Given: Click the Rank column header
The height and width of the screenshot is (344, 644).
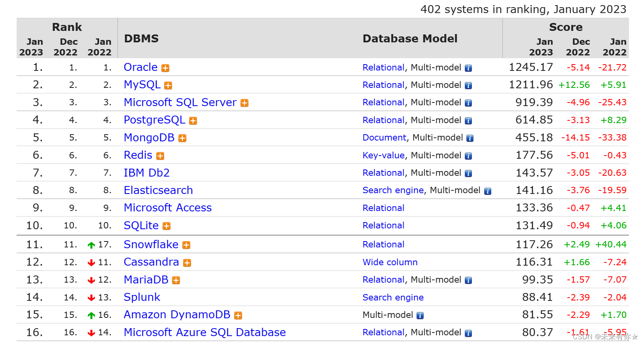Looking at the screenshot, I should [x=67, y=27].
